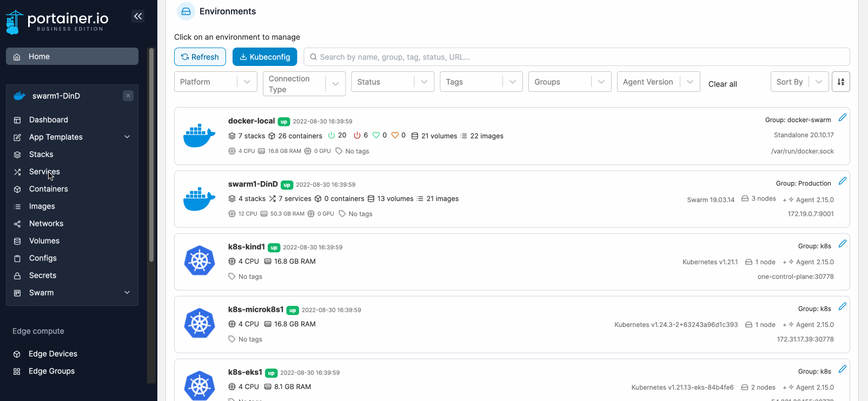Screen dimensions: 868x401
Task: Download the Kubeconfig file
Action: coord(265,57)
